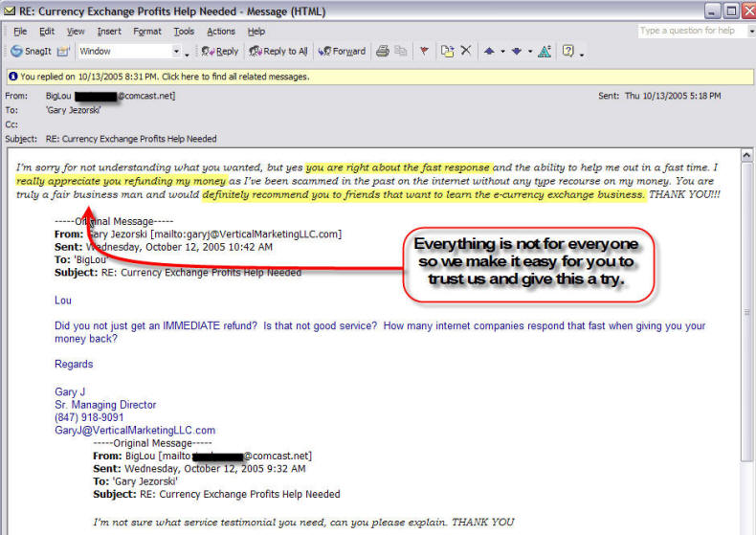Open the Actions menu
The image size is (756, 535).
point(221,32)
